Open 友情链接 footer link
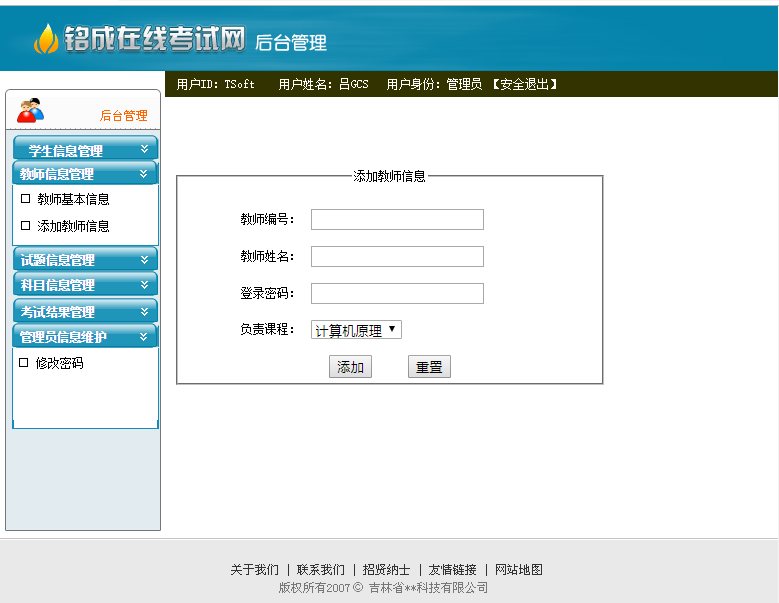 click(x=452, y=569)
